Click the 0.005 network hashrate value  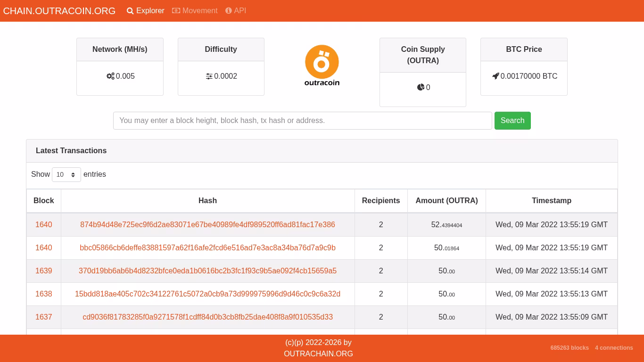[x=125, y=76]
